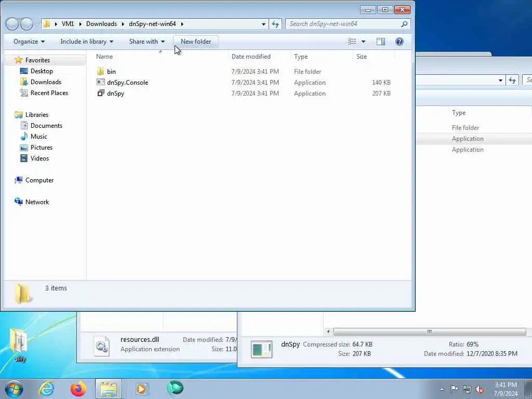Click the Downloads breadcrumb
The height and width of the screenshot is (399, 532).
pyautogui.click(x=101, y=24)
